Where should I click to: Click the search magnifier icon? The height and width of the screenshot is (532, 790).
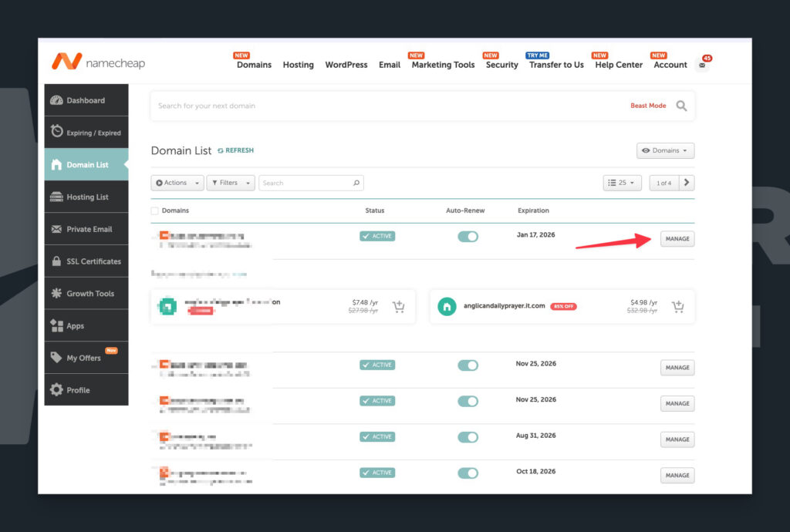pos(681,106)
